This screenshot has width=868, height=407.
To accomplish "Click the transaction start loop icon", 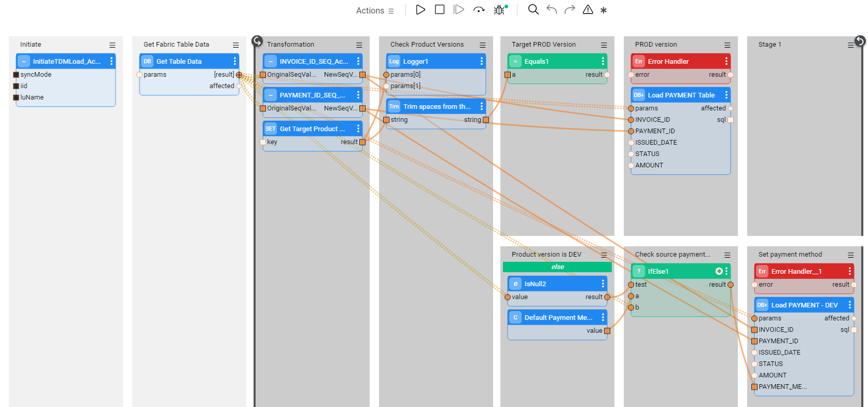I will click(x=257, y=41).
